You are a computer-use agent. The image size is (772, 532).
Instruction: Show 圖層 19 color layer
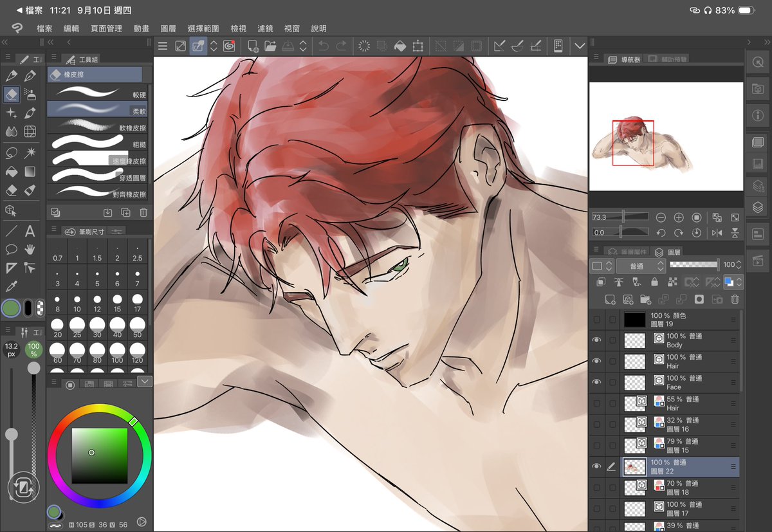pos(596,320)
